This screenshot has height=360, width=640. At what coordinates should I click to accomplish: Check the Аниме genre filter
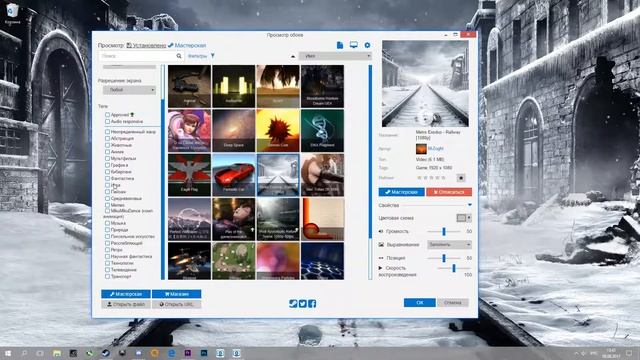(107, 151)
